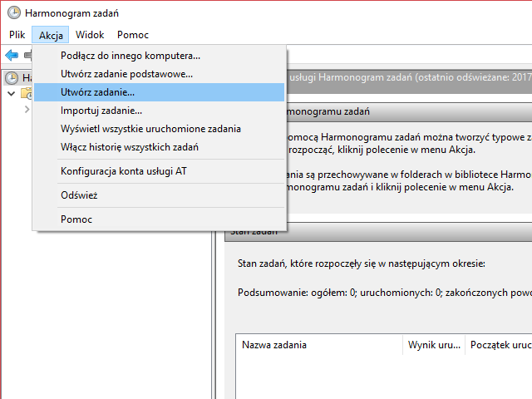The height and width of the screenshot is (399, 532).
Task: Collapse the expanded library tree node
Action: (11, 93)
